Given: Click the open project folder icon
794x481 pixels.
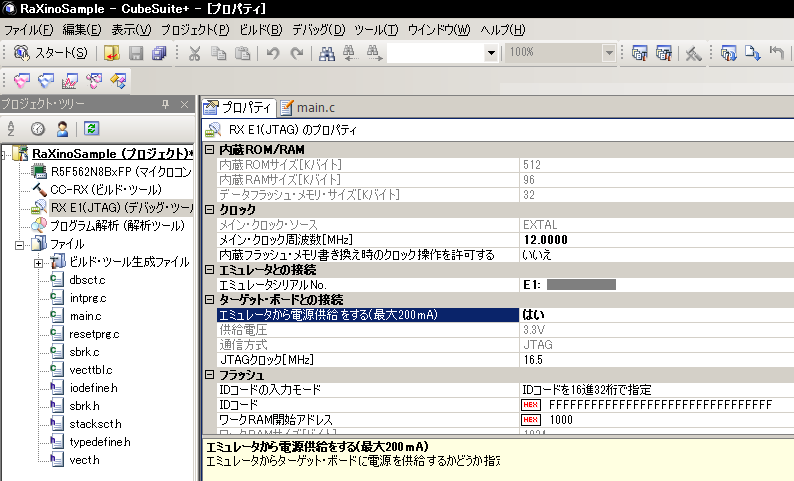Looking at the screenshot, I should click(x=111, y=53).
